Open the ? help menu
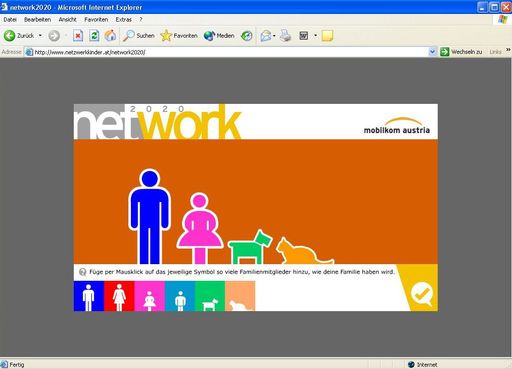 (141, 20)
